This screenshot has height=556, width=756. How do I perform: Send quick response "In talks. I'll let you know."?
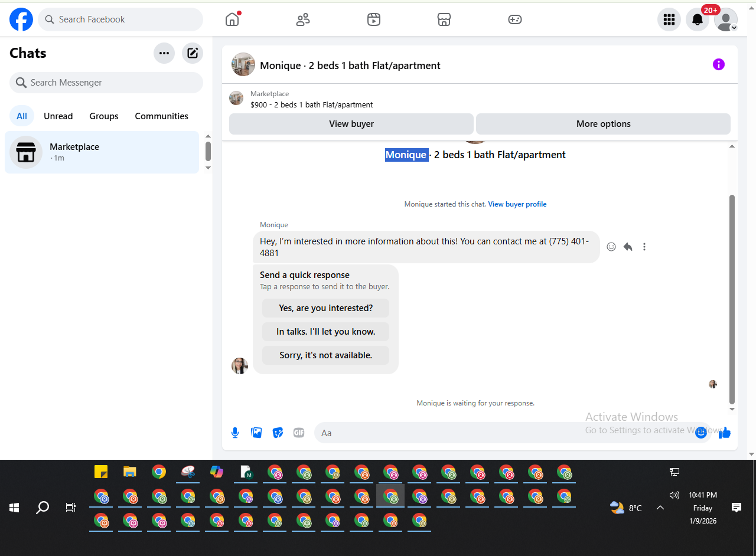(326, 332)
